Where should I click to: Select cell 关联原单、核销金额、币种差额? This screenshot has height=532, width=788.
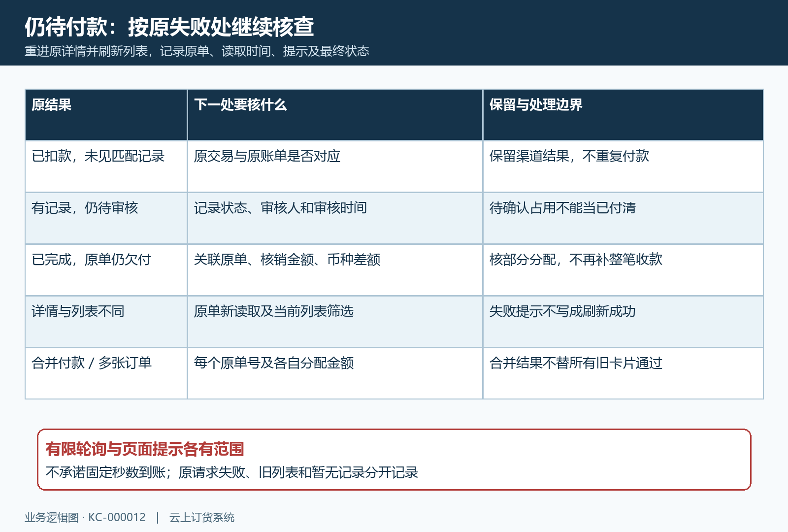click(335, 270)
